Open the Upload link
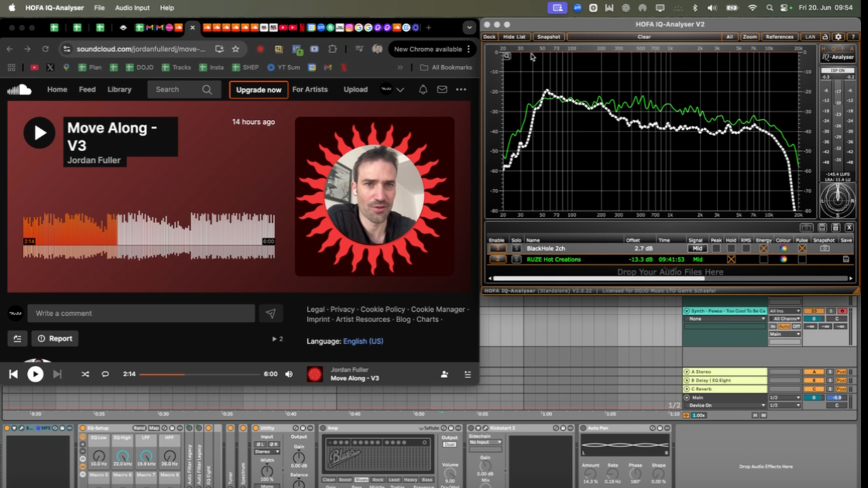The width and height of the screenshot is (868, 488). click(355, 89)
